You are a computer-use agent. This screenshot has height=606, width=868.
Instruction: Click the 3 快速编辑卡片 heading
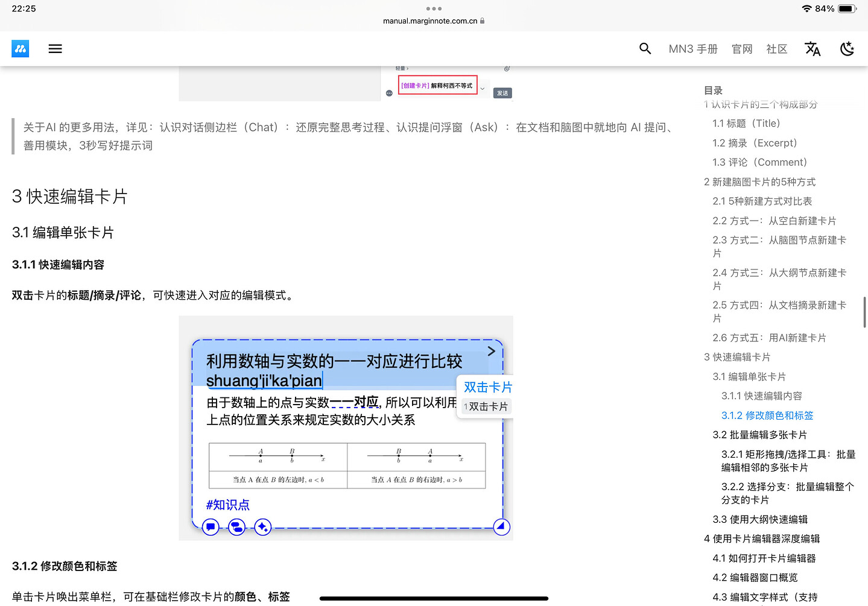click(x=70, y=197)
